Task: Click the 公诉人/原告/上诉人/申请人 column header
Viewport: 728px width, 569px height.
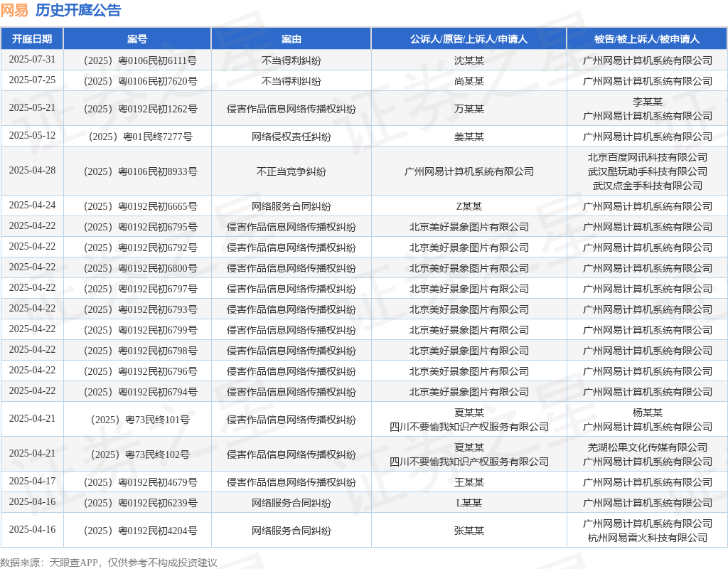Action: (x=469, y=39)
